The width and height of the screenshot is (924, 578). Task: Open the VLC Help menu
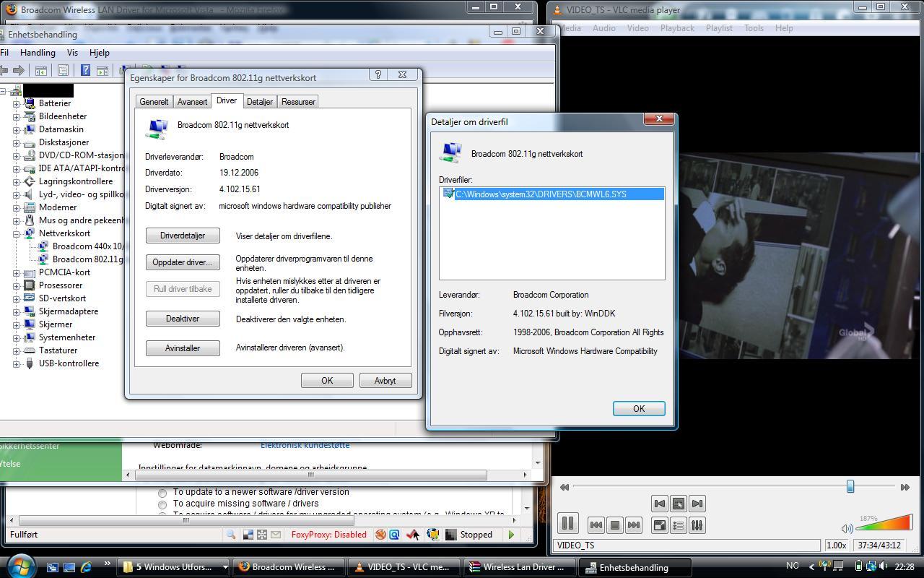[784, 28]
